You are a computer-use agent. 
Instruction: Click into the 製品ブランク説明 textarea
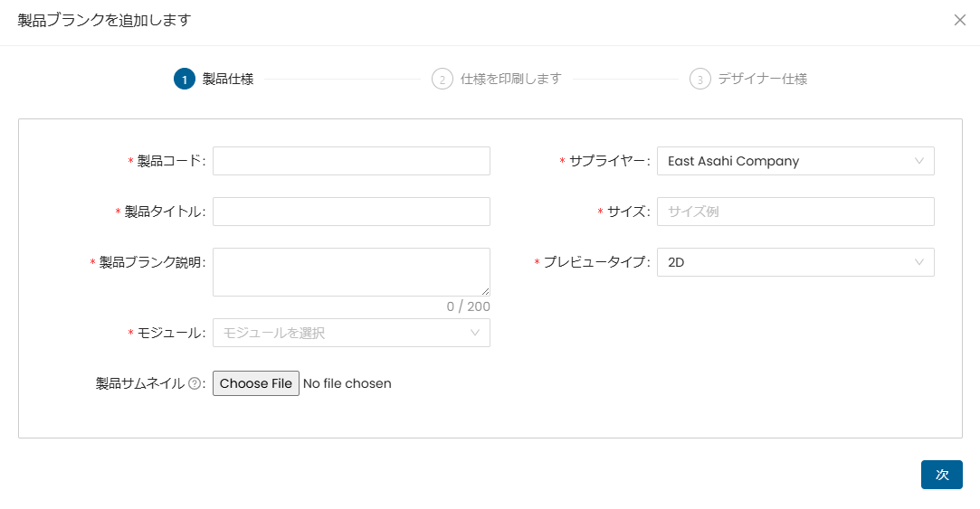351,271
